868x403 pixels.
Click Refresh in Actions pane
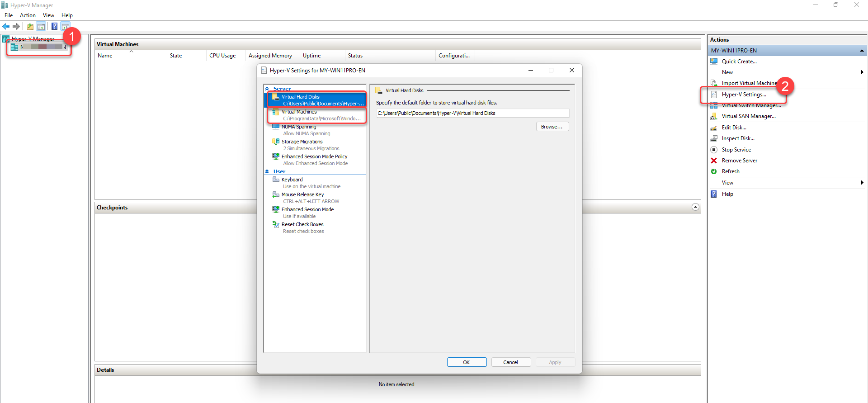click(731, 171)
